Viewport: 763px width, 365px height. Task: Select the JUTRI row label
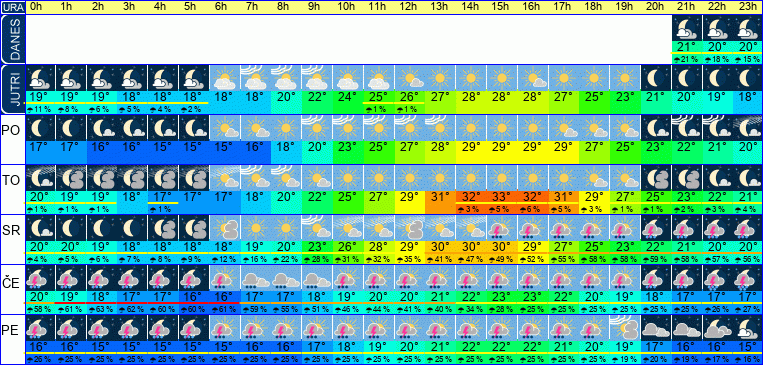[x=13, y=89]
